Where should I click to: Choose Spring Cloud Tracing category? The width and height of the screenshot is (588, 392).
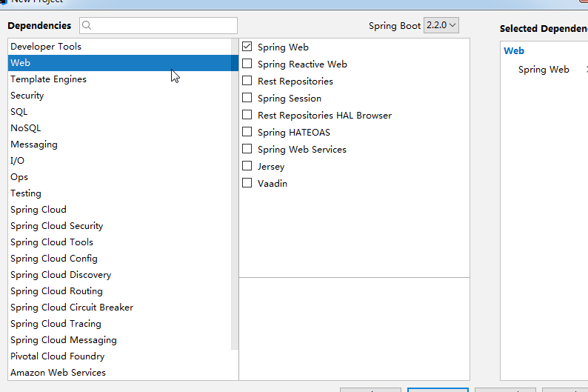point(120,324)
